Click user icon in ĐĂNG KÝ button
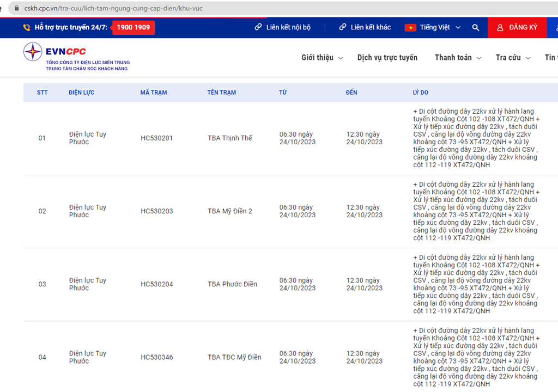558x392 pixels. click(x=500, y=27)
